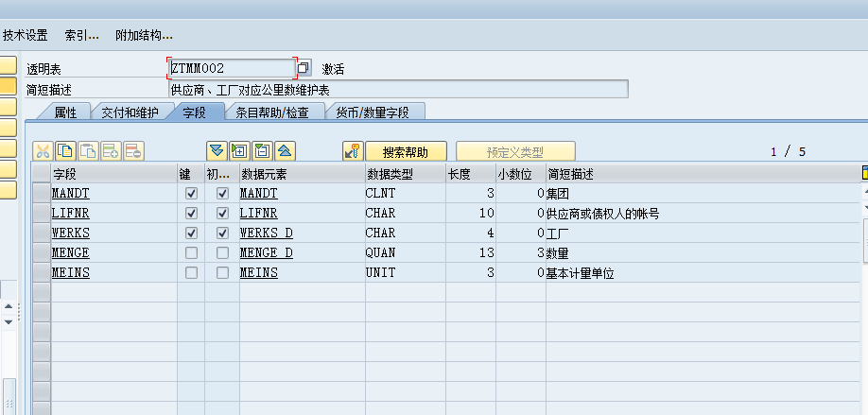
Task: Open LIFNR data element link
Action: coord(258,213)
